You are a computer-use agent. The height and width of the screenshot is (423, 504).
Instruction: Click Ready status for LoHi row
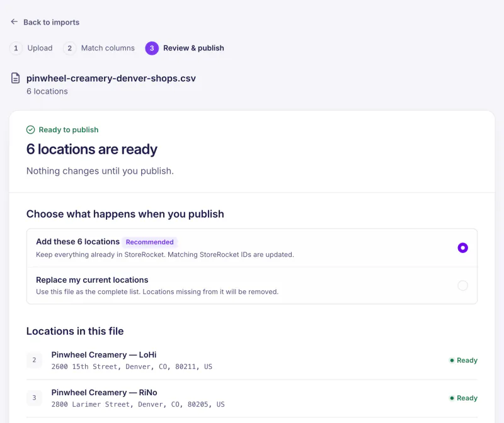[463, 361]
